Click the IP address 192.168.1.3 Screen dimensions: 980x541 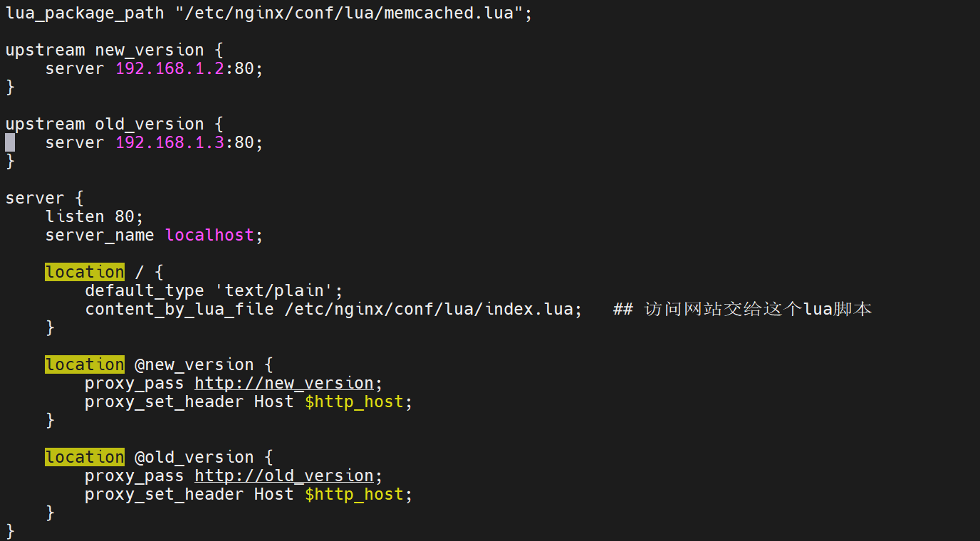tap(170, 142)
